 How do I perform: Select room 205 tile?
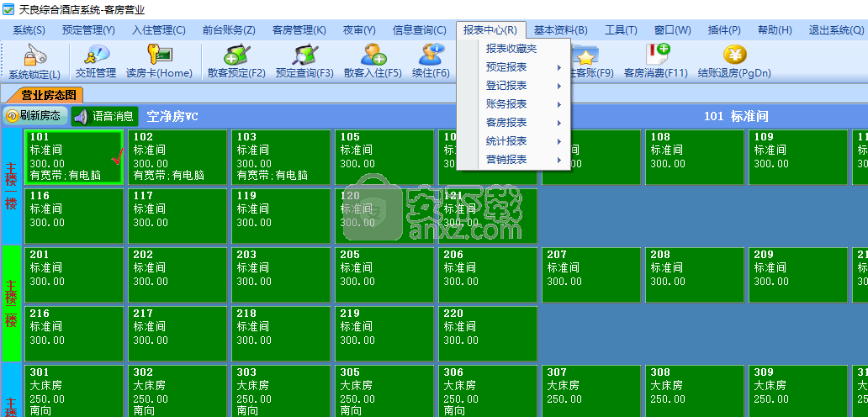[384, 275]
